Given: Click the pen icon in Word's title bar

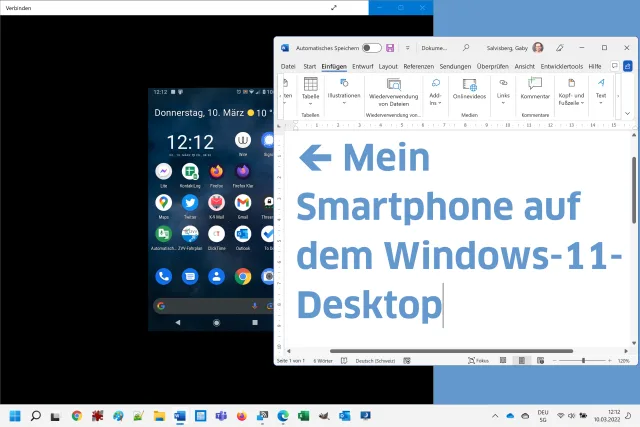Looking at the screenshot, I should point(560,48).
